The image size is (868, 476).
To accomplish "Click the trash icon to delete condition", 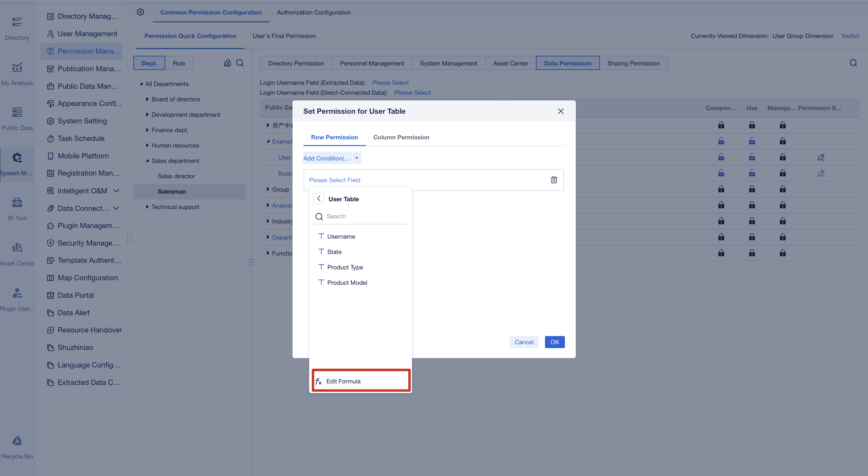I will 554,180.
